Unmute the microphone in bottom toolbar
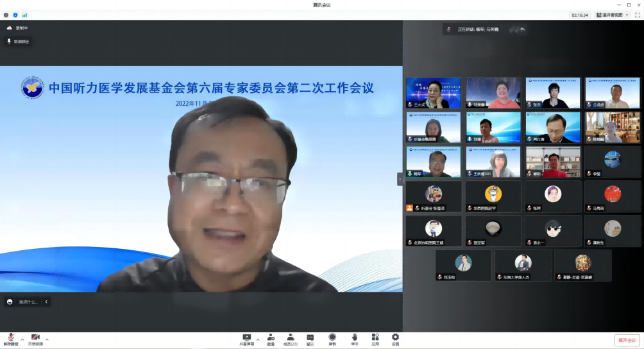 11,337
